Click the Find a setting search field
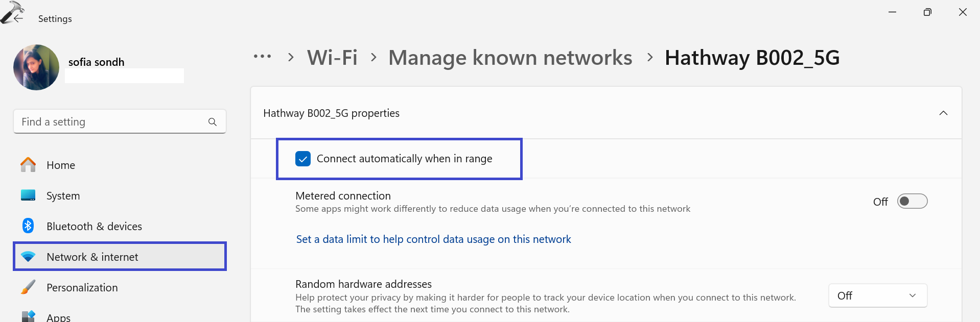Image resolution: width=980 pixels, height=322 pixels. click(x=112, y=122)
